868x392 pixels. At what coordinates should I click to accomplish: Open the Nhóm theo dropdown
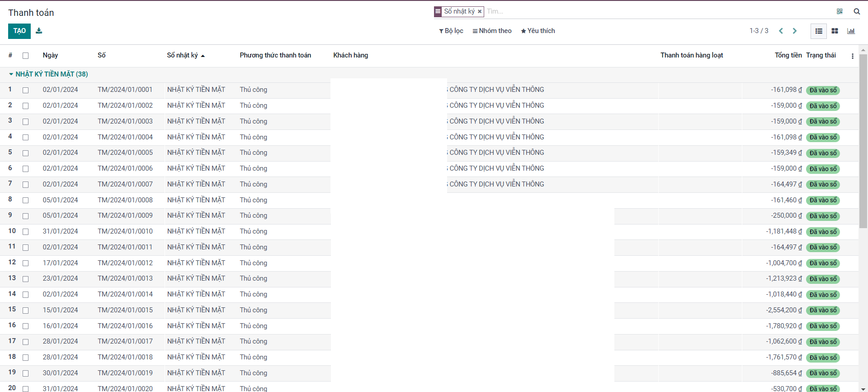point(492,31)
